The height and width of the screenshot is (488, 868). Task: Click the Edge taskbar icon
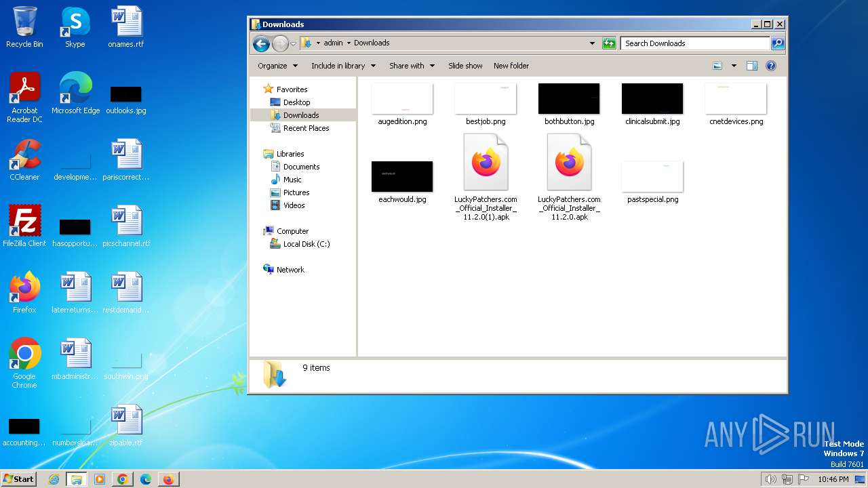pyautogui.click(x=145, y=479)
